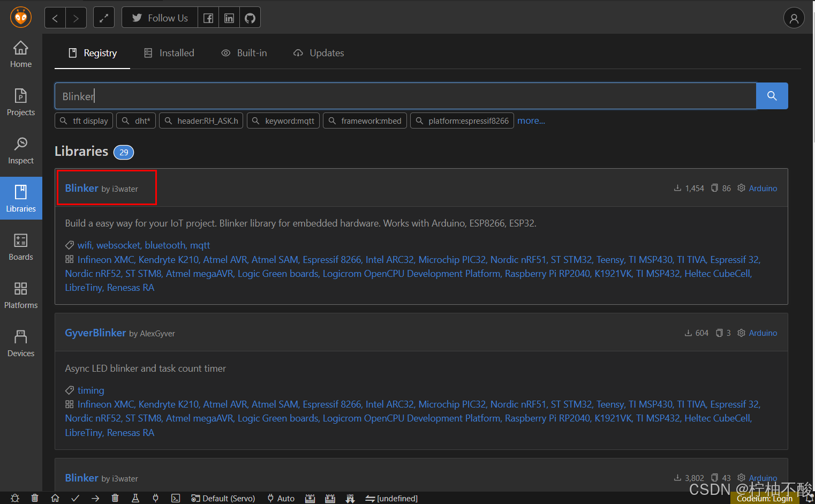Viewport: 815px width, 504px height.
Task: Open Projects in the left sidebar
Action: coord(21,103)
